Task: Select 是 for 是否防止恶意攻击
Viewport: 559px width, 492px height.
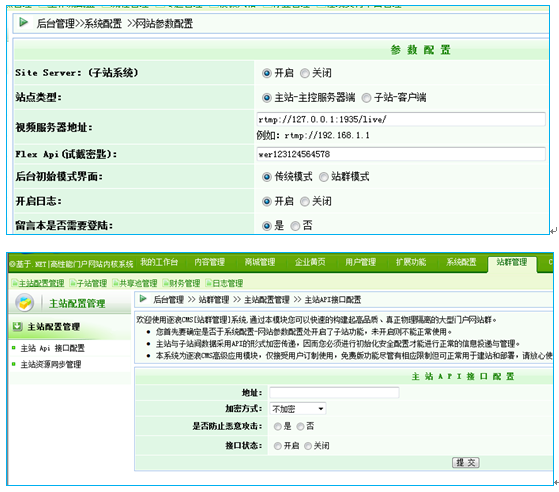Action: tap(277, 426)
